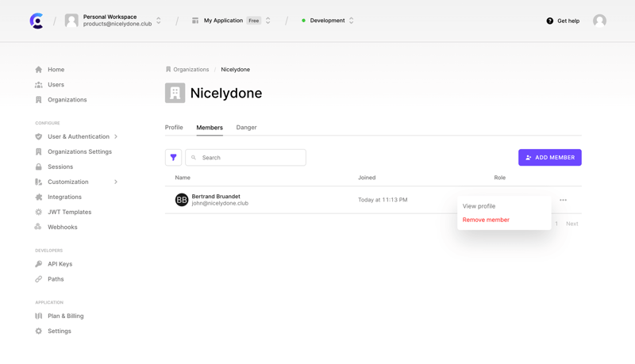
Task: Click the Organizations Settings icon
Action: (38, 151)
